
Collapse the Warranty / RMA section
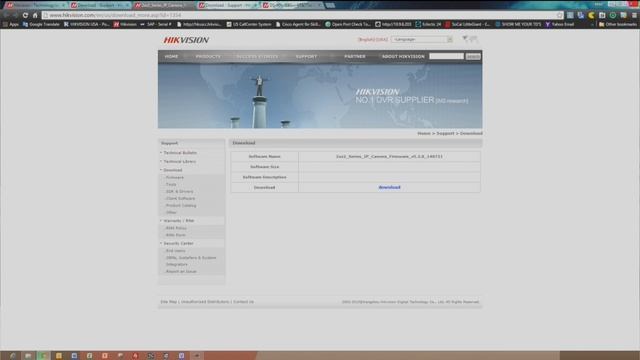tap(179, 221)
